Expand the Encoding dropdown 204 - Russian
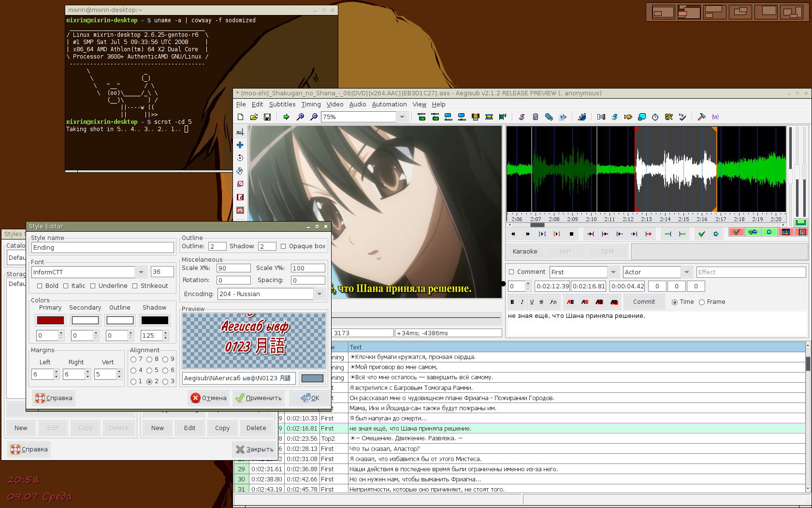The image size is (812, 508). point(319,294)
